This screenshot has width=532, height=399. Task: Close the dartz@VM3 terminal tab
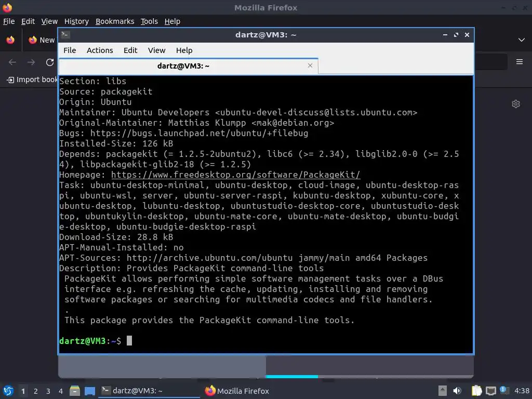pyautogui.click(x=310, y=65)
